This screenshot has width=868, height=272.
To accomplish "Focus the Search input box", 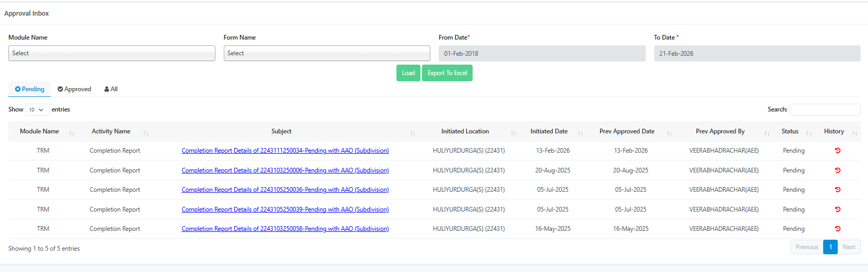I will click(825, 109).
